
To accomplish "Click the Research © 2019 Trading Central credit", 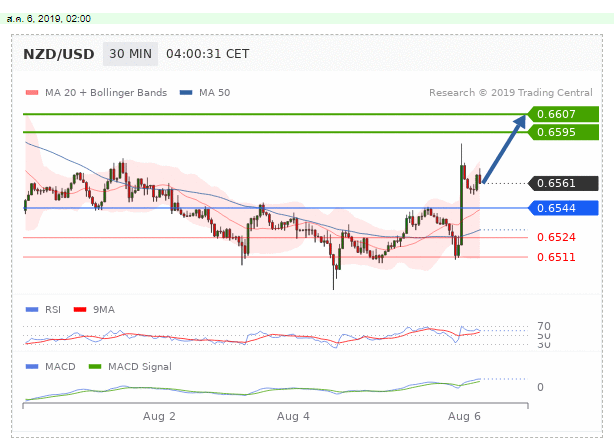I will tap(511, 93).
